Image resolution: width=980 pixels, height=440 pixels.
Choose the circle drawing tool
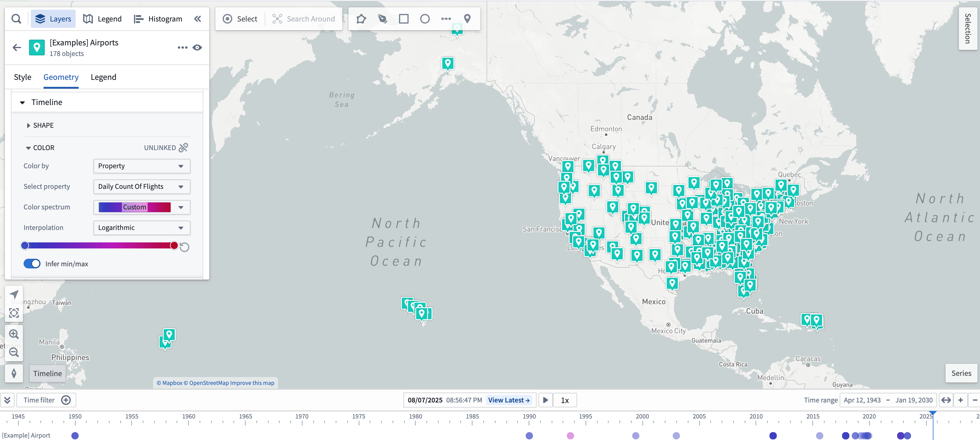425,19
